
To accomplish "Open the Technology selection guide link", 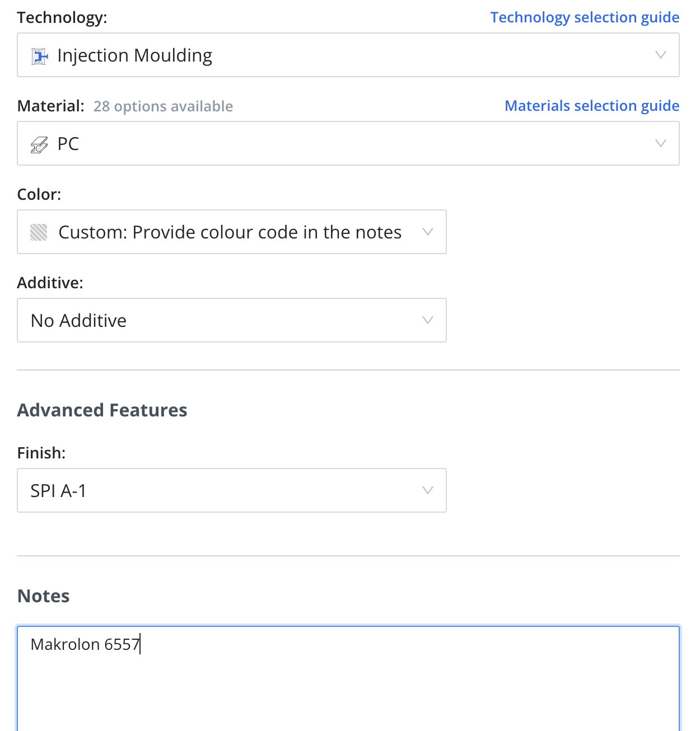I will click(x=585, y=17).
